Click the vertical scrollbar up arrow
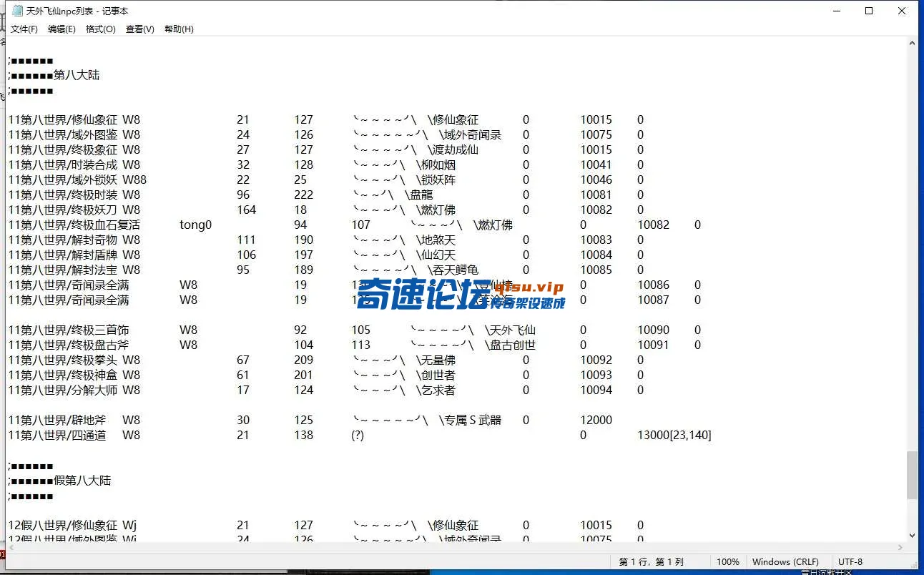Image resolution: width=924 pixels, height=575 pixels. (912, 43)
